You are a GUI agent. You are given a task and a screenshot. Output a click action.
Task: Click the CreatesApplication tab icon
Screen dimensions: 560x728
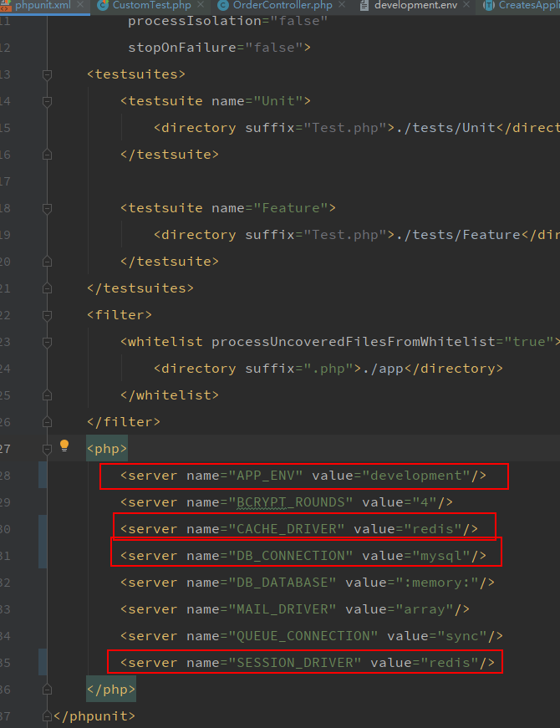click(x=488, y=5)
